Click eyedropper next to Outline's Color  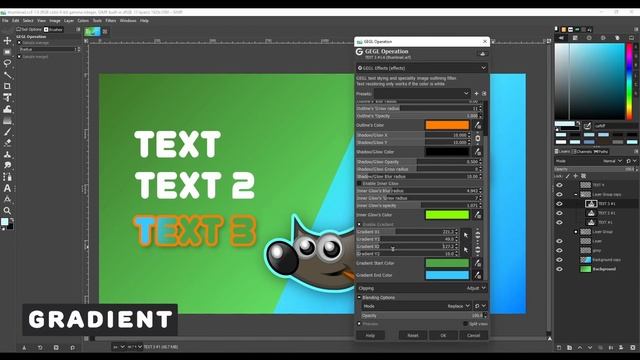(x=477, y=125)
